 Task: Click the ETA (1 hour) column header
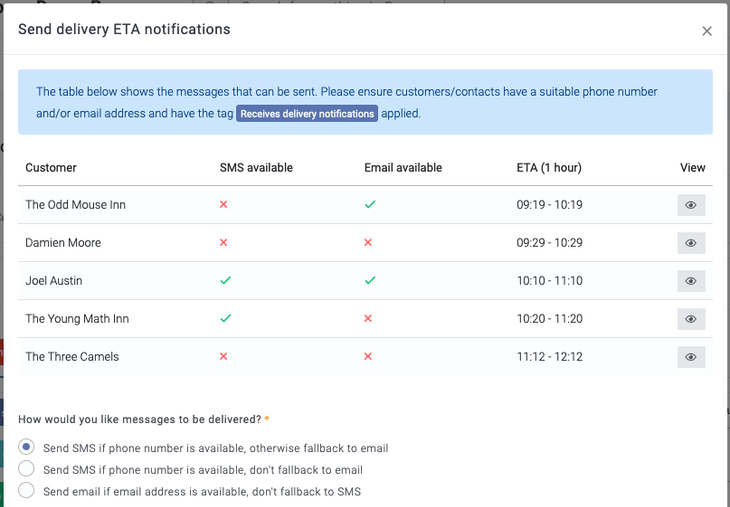[549, 168]
